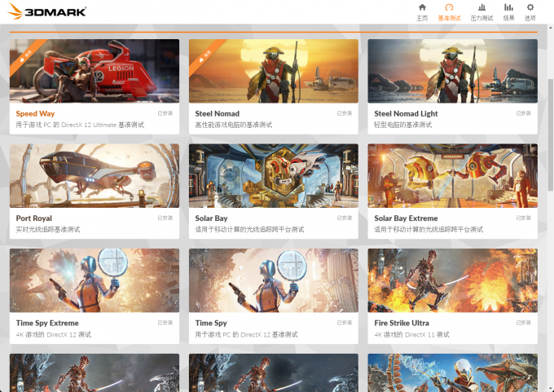Click the Steel Nomad Light title
Viewport: 554px width, 392px height.
point(406,113)
